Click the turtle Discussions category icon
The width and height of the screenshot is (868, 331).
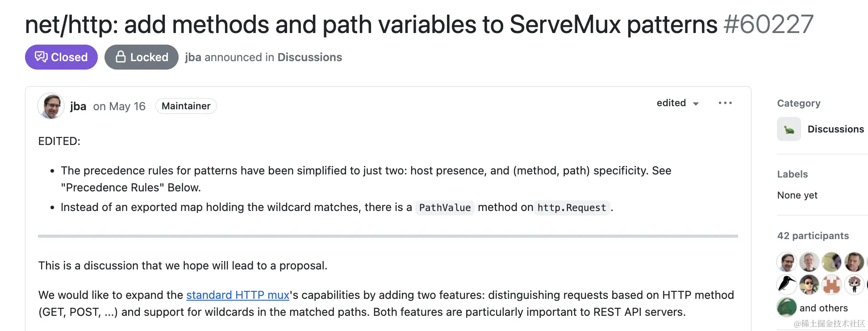pyautogui.click(x=789, y=129)
